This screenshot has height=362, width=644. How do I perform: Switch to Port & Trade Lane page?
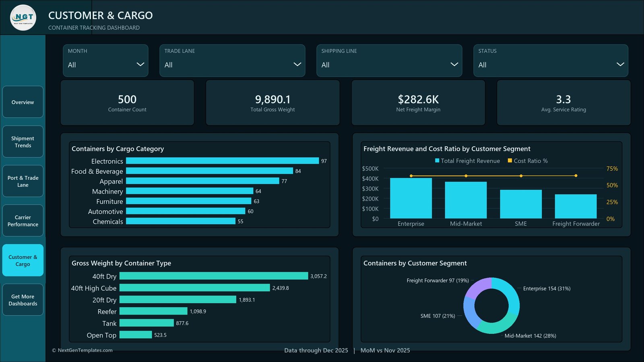tap(23, 181)
